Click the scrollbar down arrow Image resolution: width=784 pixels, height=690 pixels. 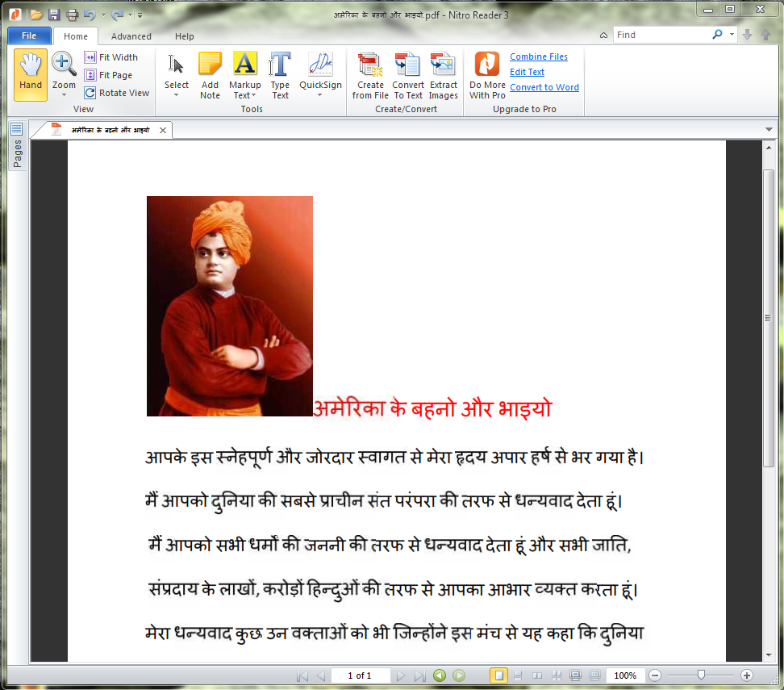pos(769,655)
